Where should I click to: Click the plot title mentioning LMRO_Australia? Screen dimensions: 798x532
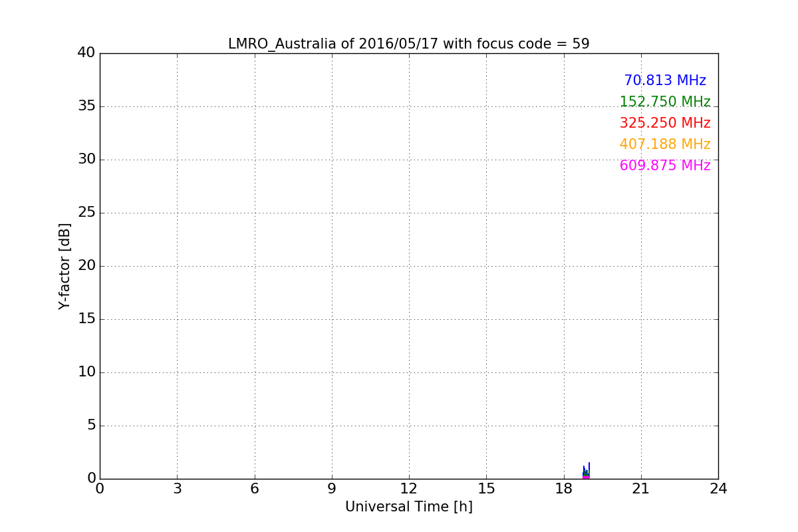pyautogui.click(x=408, y=44)
